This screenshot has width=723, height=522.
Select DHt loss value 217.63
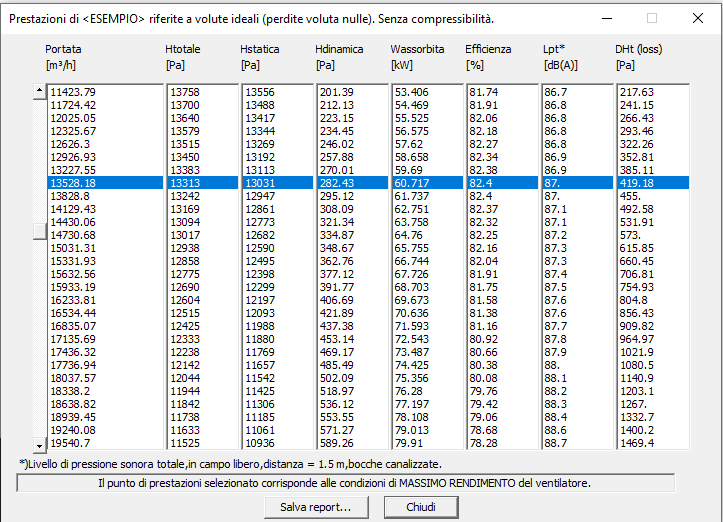click(x=636, y=92)
